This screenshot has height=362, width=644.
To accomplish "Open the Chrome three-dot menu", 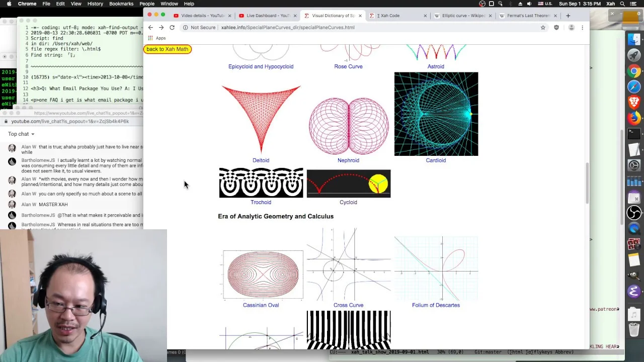I will (583, 28).
